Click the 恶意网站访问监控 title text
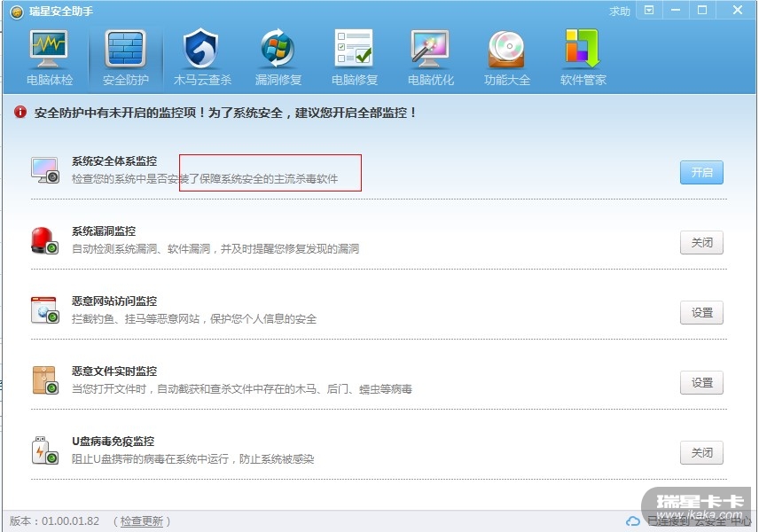 pyautogui.click(x=114, y=301)
